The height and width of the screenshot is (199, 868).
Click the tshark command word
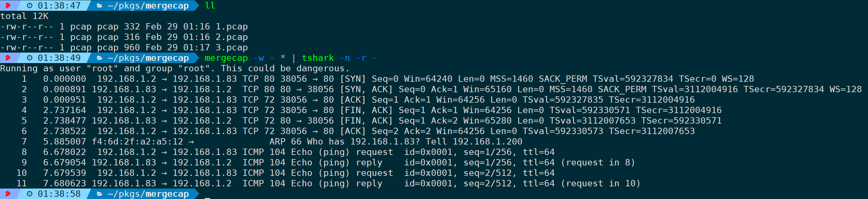click(x=318, y=58)
